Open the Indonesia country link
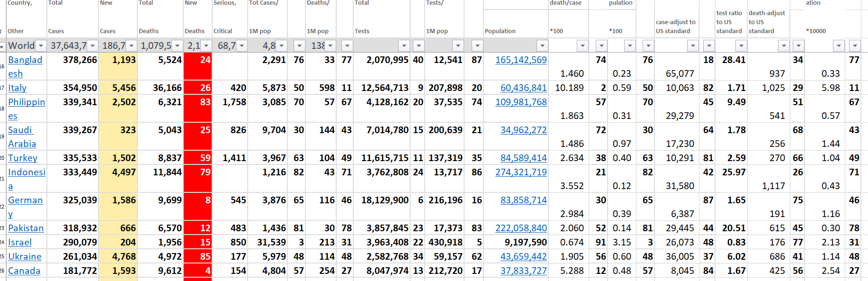The width and height of the screenshot is (868, 281). (x=27, y=179)
